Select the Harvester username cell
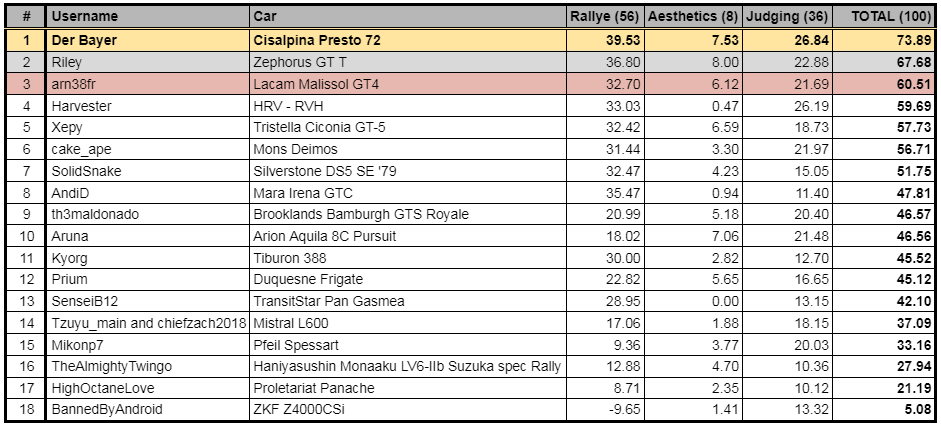The image size is (941, 426). click(x=81, y=106)
